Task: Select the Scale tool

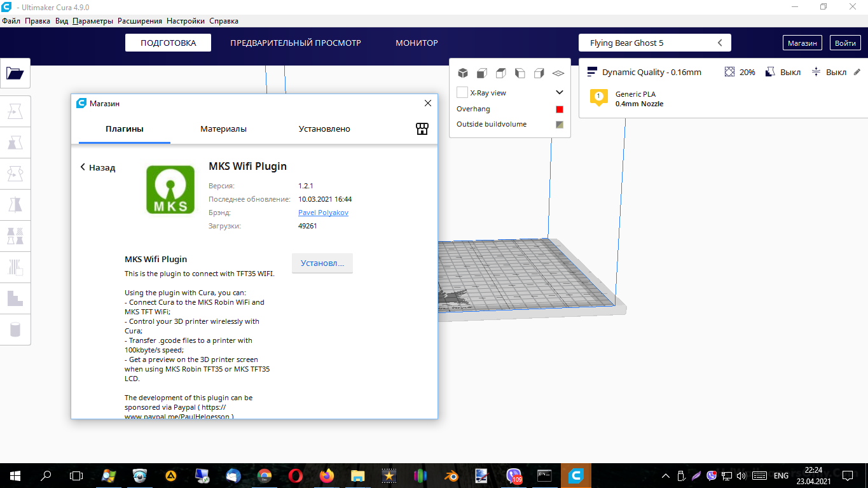Action: pyautogui.click(x=15, y=142)
